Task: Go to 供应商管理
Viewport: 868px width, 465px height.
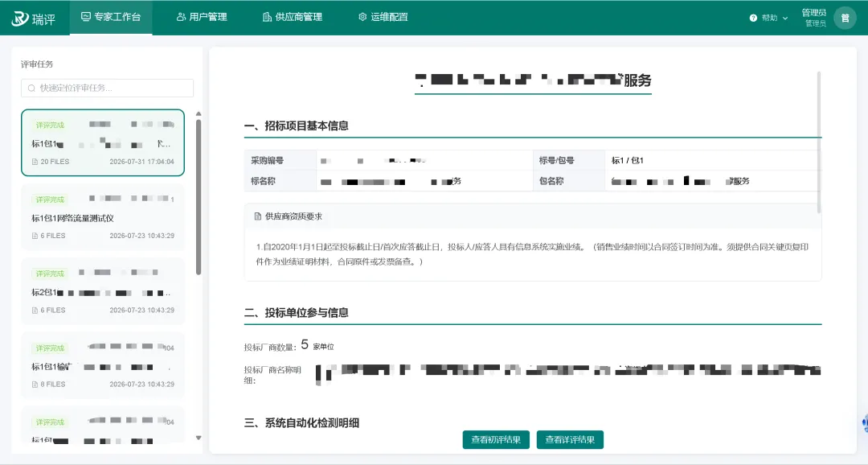Action: pos(293,17)
